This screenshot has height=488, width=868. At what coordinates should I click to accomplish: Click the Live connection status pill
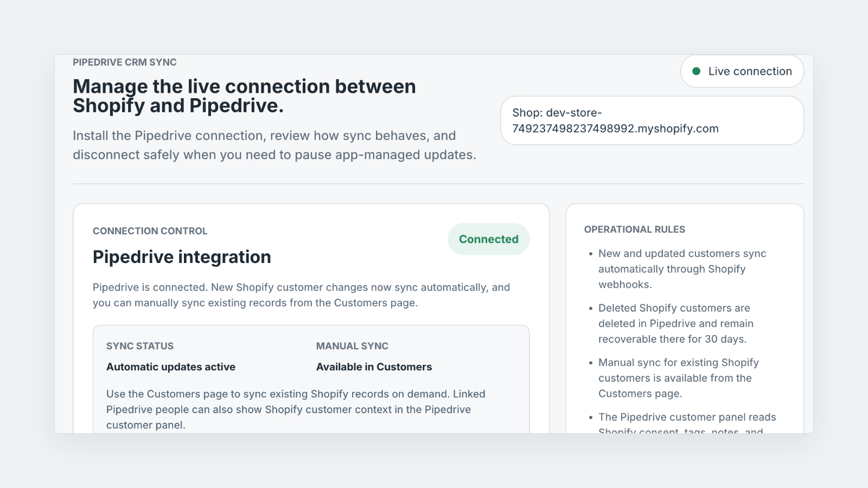[742, 71]
